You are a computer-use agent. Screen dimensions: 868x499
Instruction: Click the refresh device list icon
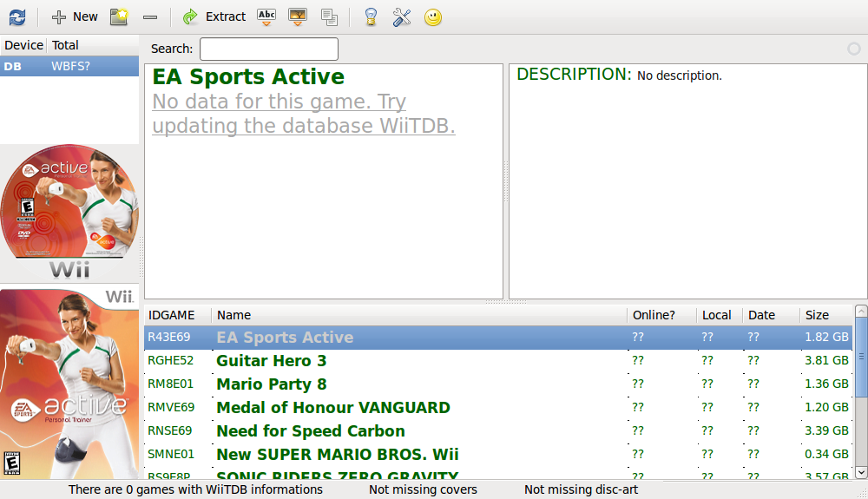17,17
